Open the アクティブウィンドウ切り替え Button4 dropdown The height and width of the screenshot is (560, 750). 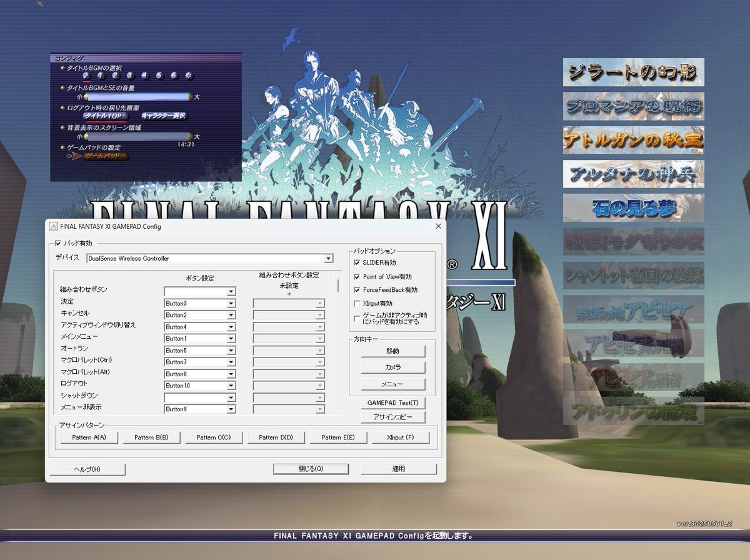(x=200, y=327)
